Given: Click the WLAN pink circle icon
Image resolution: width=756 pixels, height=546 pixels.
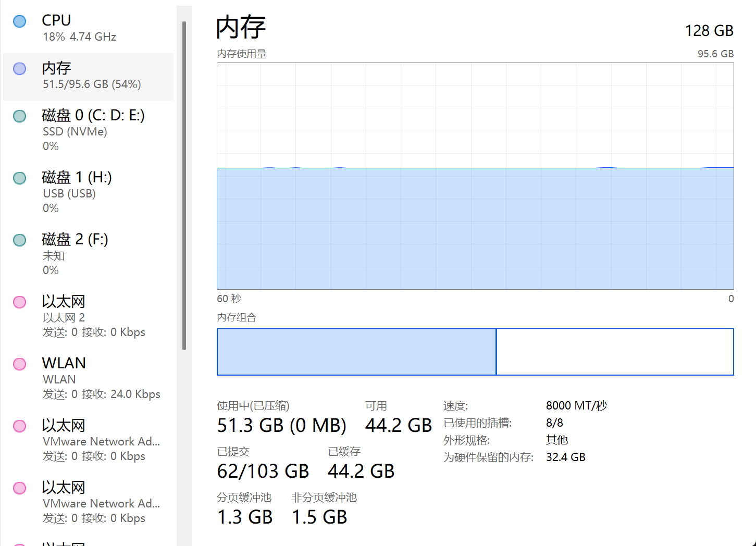Looking at the screenshot, I should pyautogui.click(x=20, y=364).
